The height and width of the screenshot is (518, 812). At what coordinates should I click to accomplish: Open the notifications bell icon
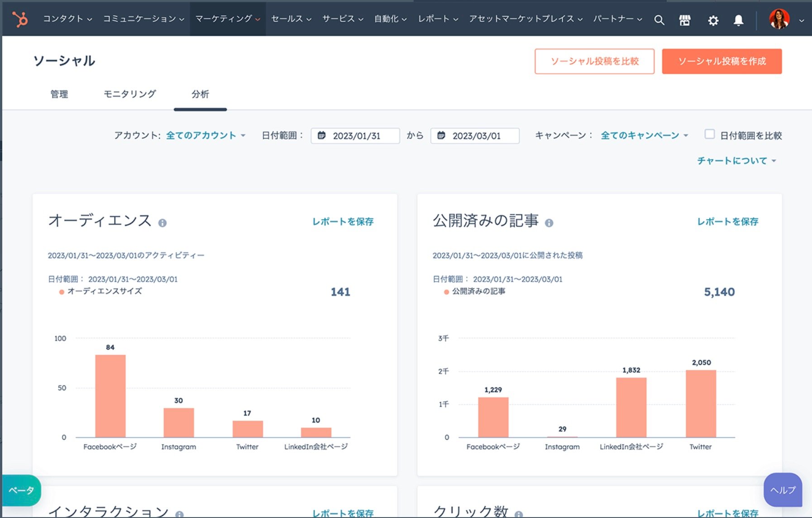738,20
